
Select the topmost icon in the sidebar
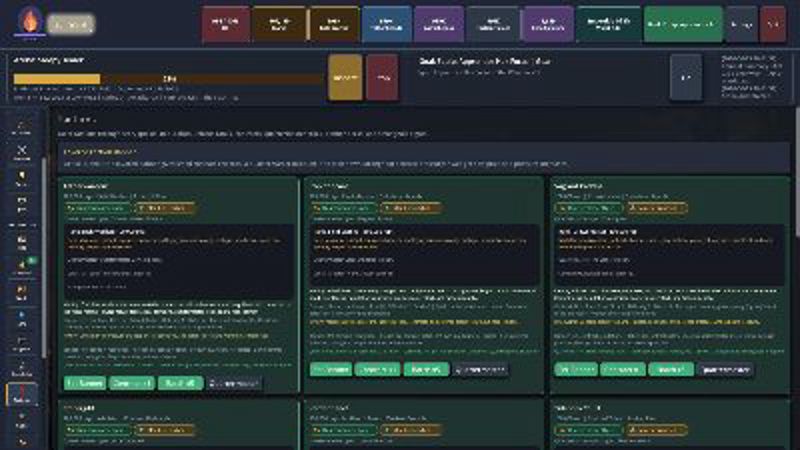22,128
